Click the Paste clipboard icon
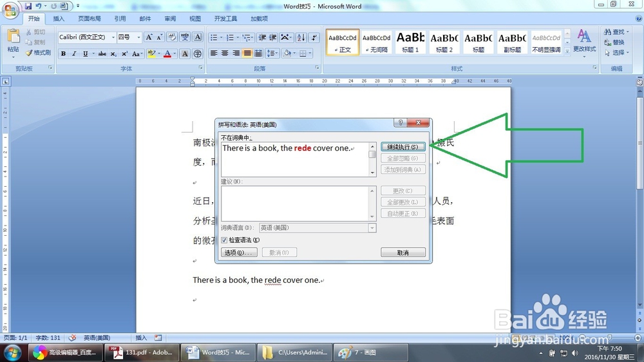This screenshot has height=362, width=644. [x=13, y=37]
